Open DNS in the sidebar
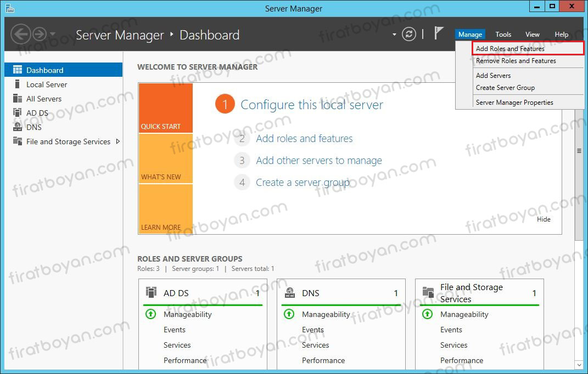The height and width of the screenshot is (374, 588). click(63, 127)
